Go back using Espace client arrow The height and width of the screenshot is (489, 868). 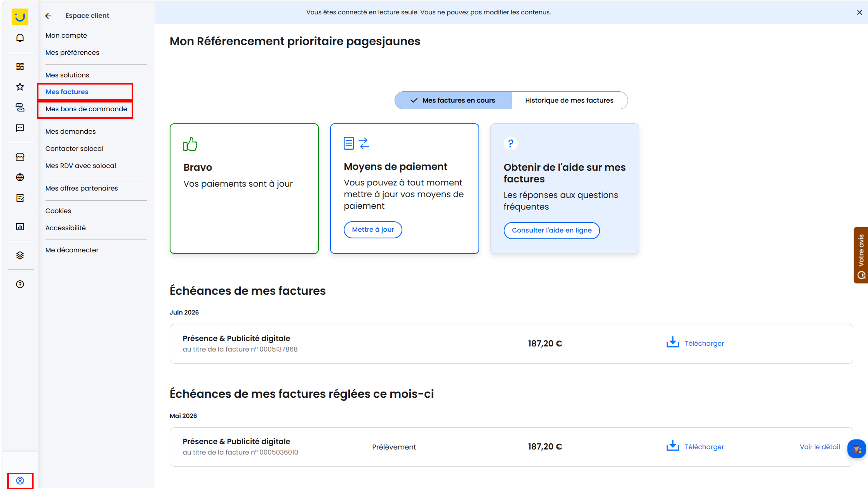click(x=48, y=16)
